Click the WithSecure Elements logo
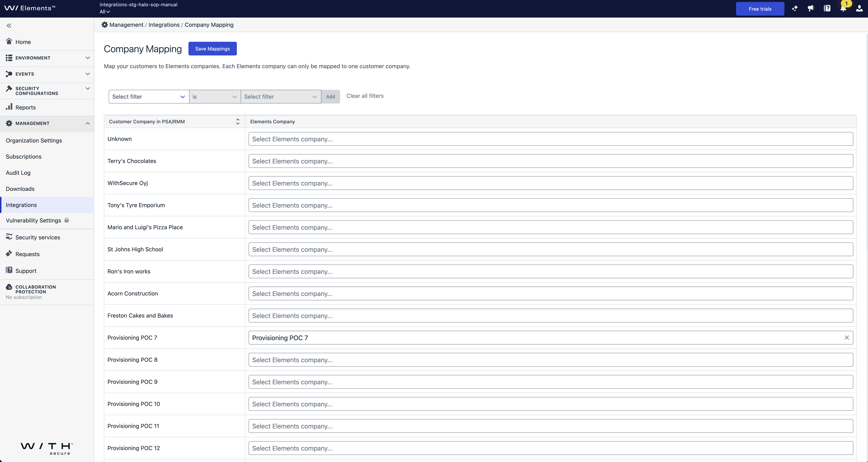 pos(30,8)
